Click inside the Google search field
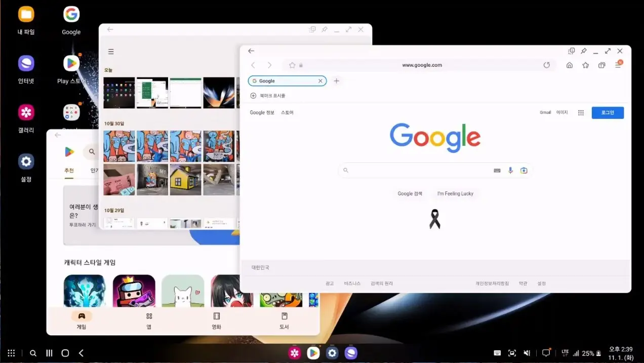 [x=435, y=171]
